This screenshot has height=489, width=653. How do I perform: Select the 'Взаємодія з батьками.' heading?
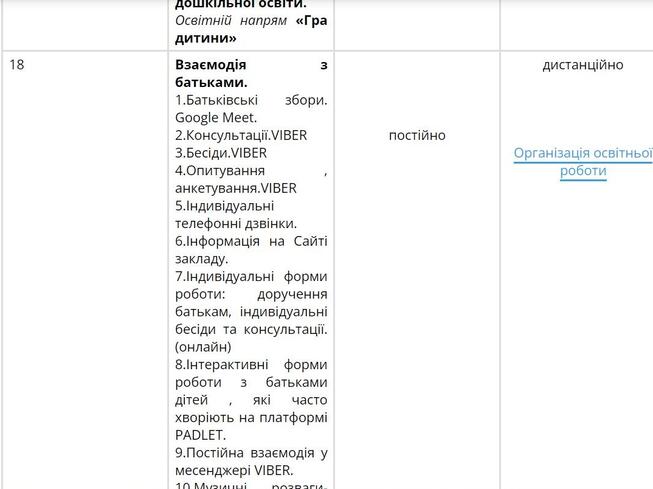pos(251,73)
